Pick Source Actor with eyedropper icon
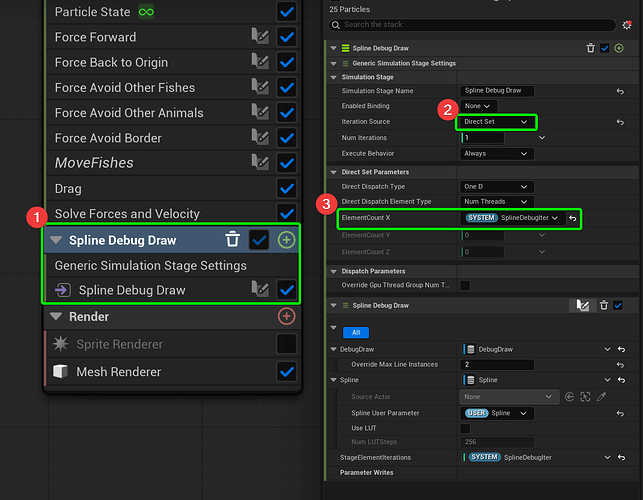The height and width of the screenshot is (500, 643). point(601,397)
